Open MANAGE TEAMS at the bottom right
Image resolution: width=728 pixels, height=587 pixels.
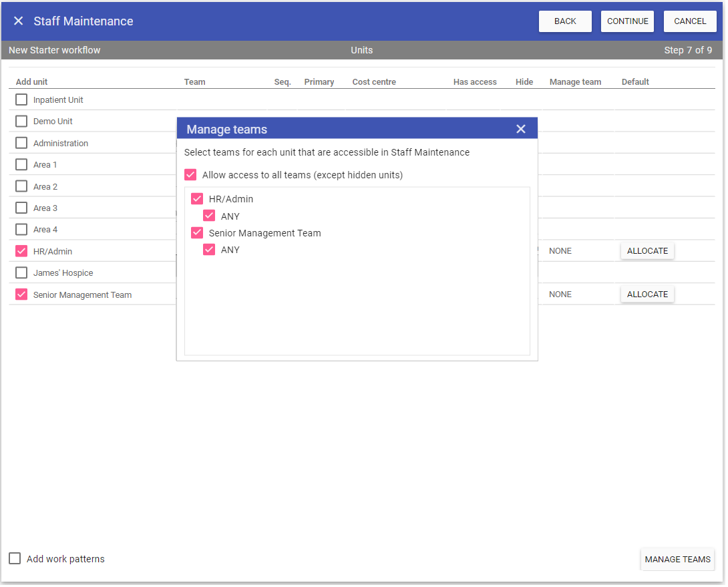pos(677,560)
